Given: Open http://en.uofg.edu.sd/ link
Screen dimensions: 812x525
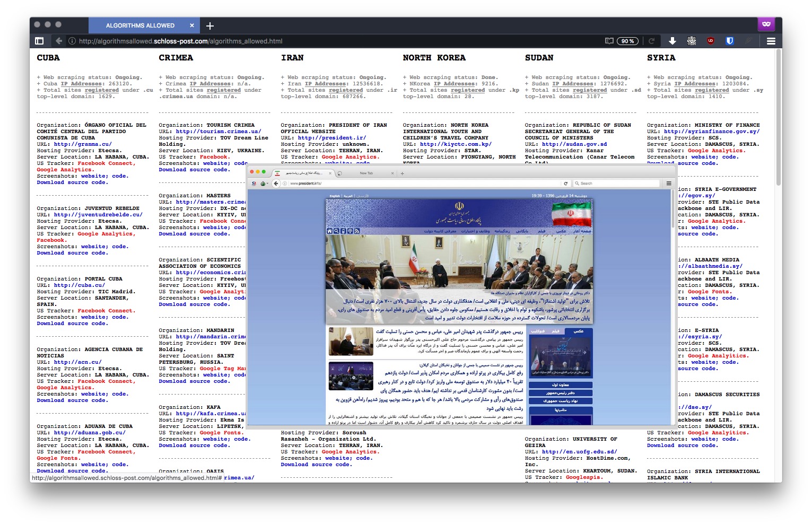Looking at the screenshot, I should (x=579, y=452).
